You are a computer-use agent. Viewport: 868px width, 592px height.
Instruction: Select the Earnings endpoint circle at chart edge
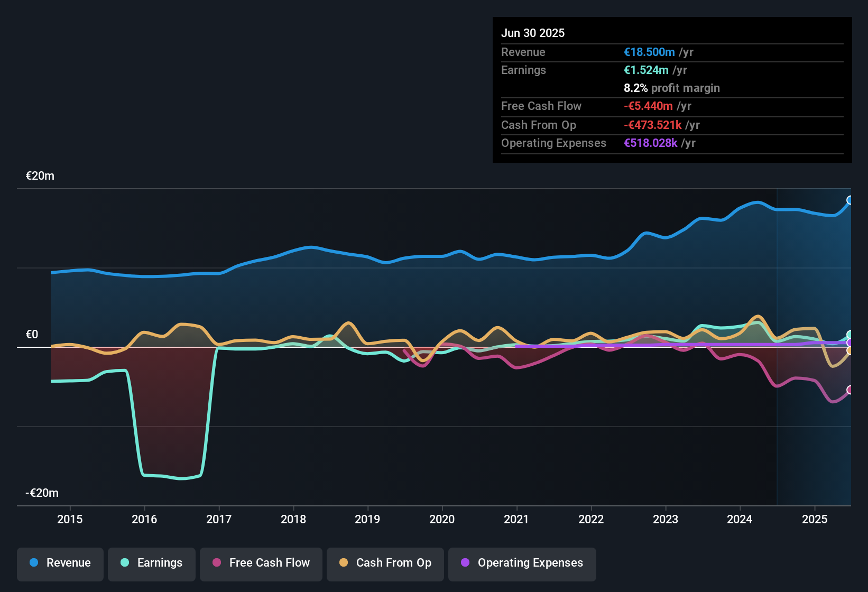tap(850, 335)
